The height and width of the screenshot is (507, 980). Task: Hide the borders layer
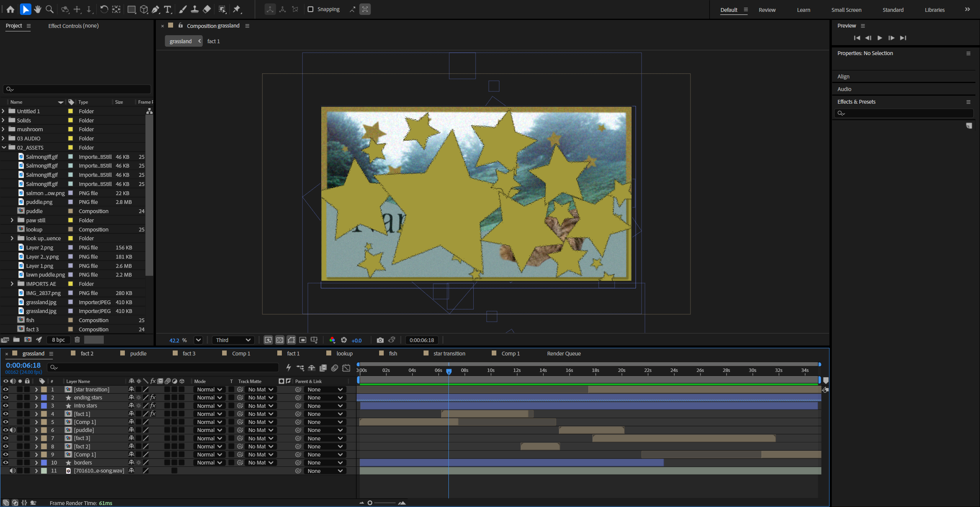point(5,463)
